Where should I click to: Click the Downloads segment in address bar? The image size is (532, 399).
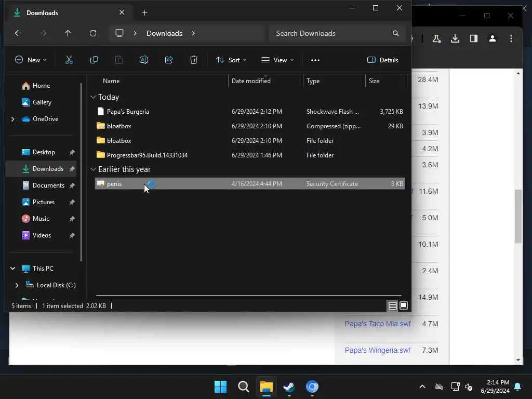(164, 33)
